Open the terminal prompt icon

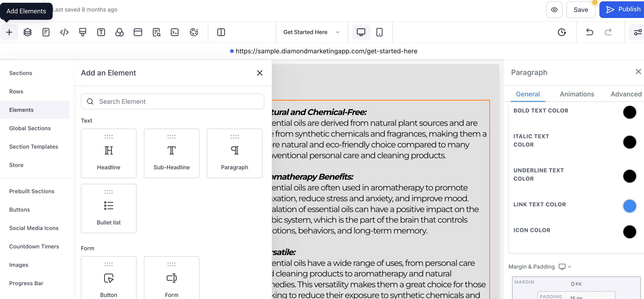click(174, 32)
